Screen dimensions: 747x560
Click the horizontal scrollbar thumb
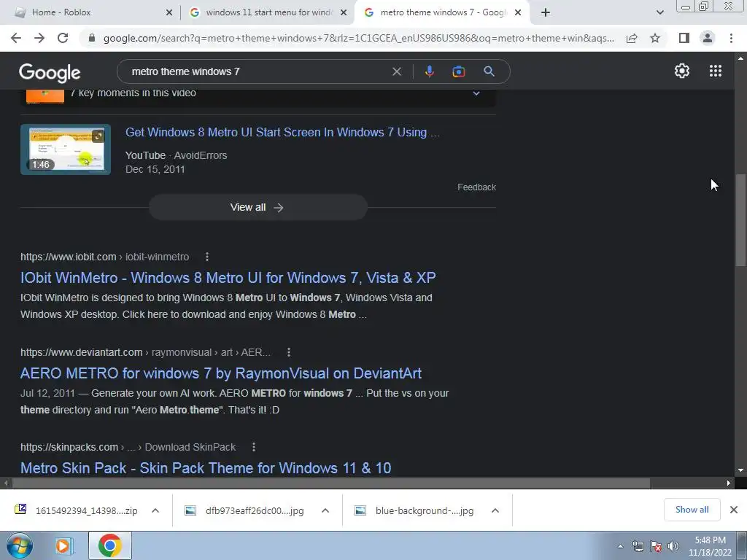click(x=330, y=483)
